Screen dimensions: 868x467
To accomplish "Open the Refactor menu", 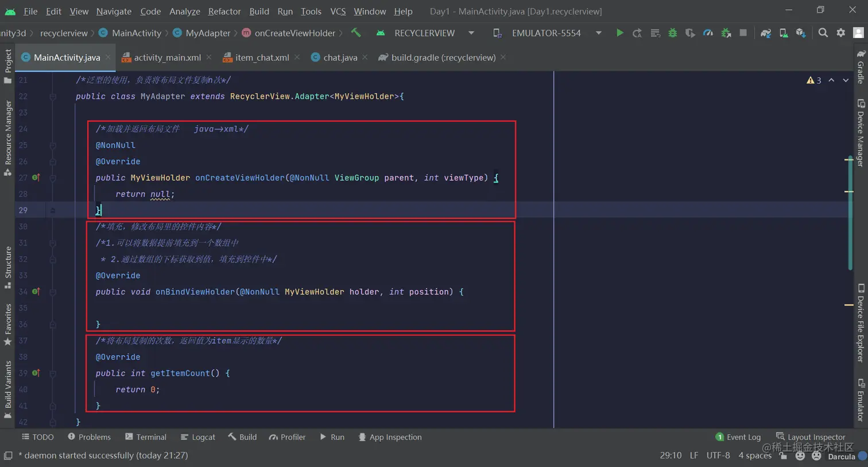I will pyautogui.click(x=224, y=11).
